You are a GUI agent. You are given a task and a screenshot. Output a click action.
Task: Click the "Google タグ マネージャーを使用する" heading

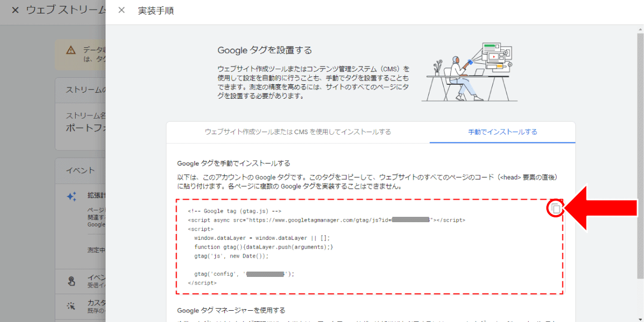pyautogui.click(x=231, y=310)
